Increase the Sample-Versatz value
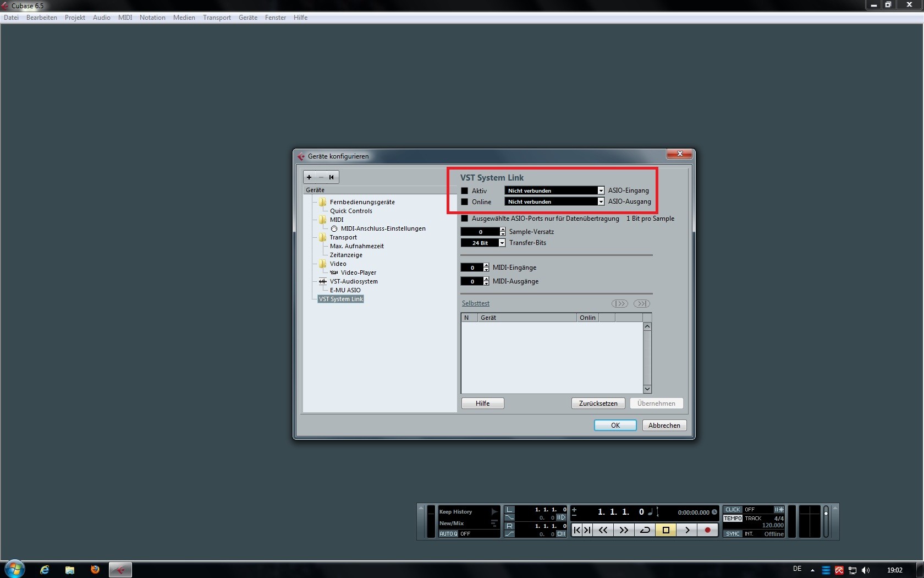This screenshot has height=578, width=924. tap(503, 230)
